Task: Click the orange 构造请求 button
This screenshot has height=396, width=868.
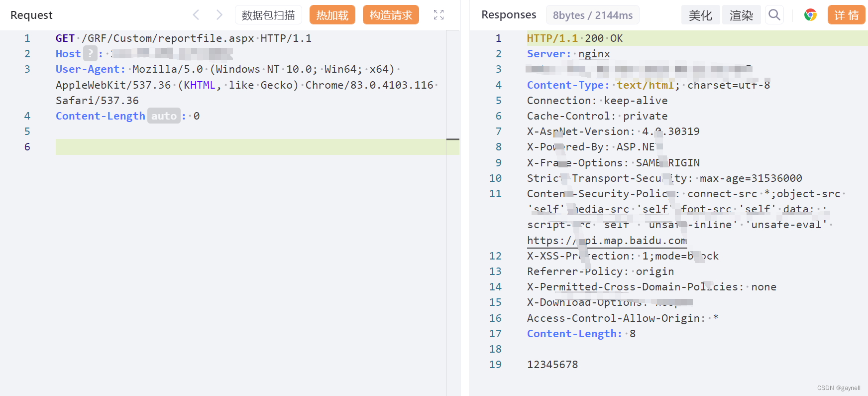Action: 391,15
